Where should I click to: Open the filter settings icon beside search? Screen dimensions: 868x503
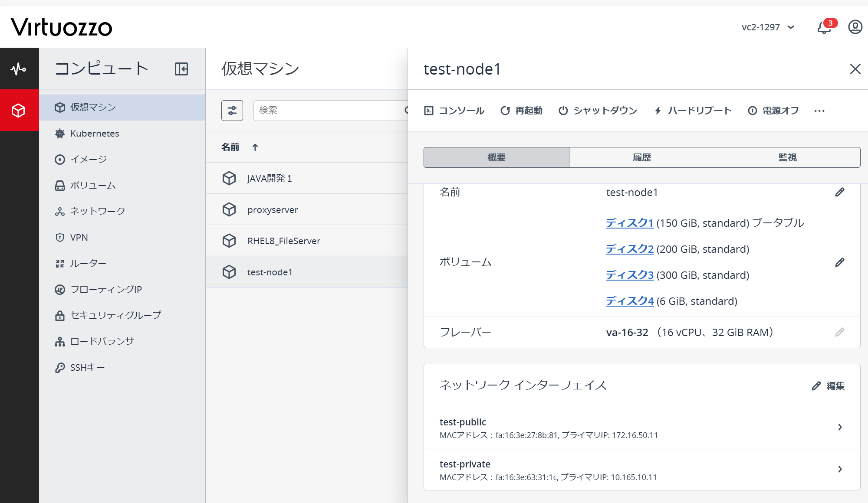pyautogui.click(x=232, y=111)
